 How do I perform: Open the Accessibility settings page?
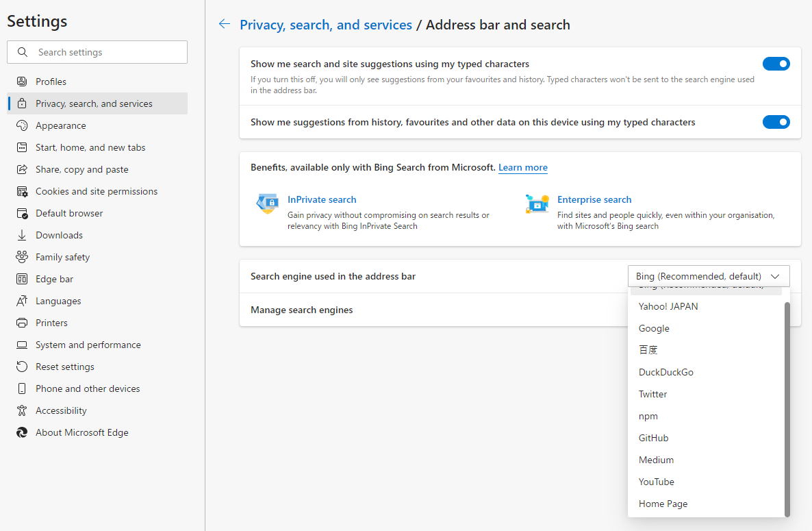click(x=97, y=411)
